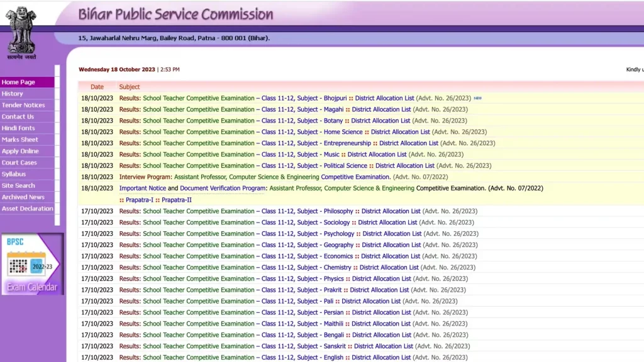This screenshot has height=362, width=644.
Task: Open Document Verification Program link
Action: 223,188
